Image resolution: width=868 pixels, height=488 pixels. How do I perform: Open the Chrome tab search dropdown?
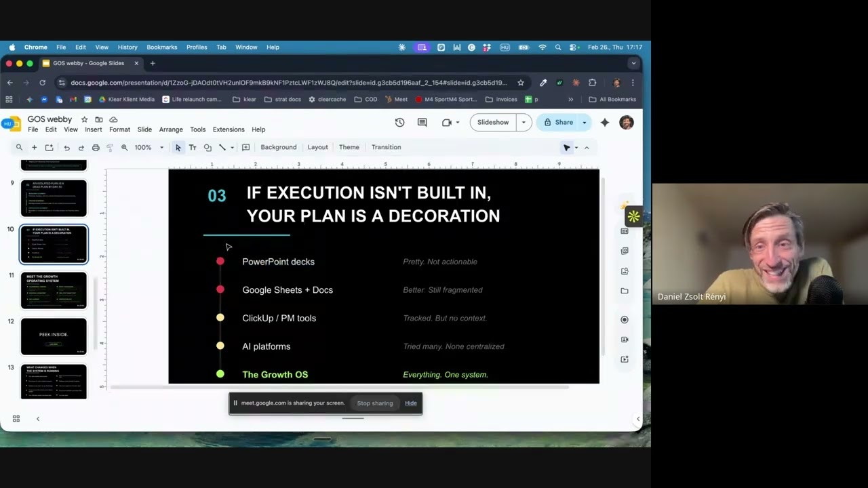(x=633, y=63)
